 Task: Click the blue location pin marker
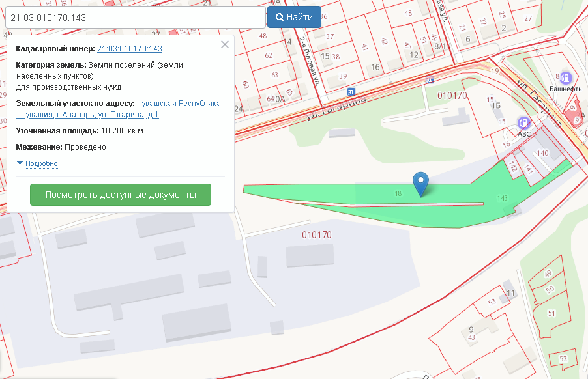pyautogui.click(x=422, y=182)
